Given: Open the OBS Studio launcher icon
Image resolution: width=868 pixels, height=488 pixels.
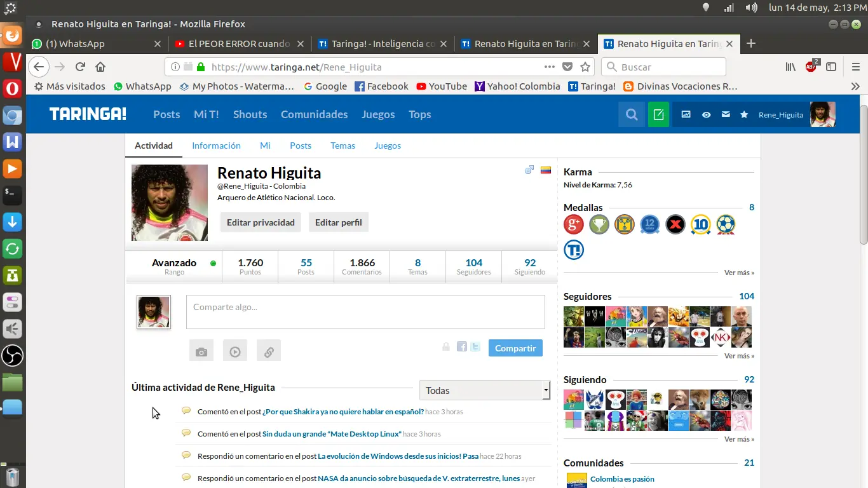Looking at the screenshot, I should [12, 355].
